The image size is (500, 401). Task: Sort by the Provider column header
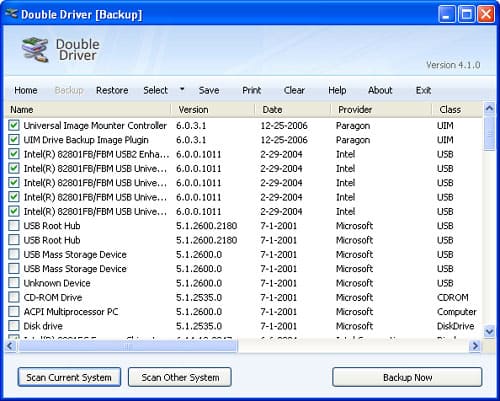[x=381, y=110]
